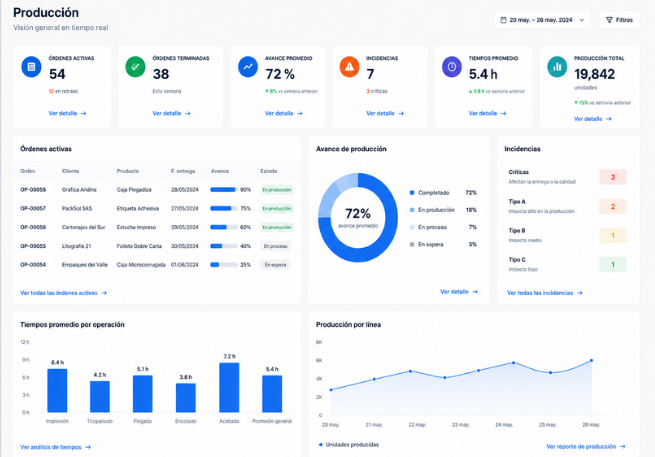Click the teal Producción total chart icon
Viewport: 655px width, 457px height.
tap(557, 67)
